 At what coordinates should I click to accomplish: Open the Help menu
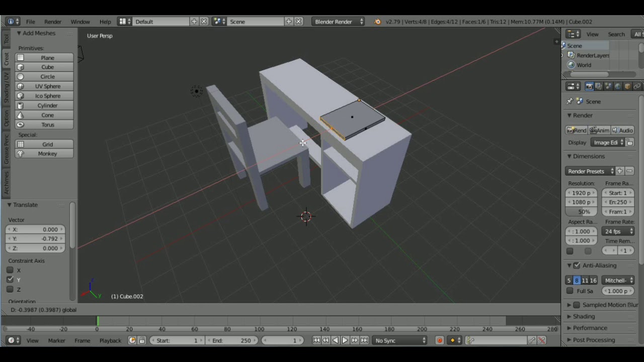tap(105, 22)
